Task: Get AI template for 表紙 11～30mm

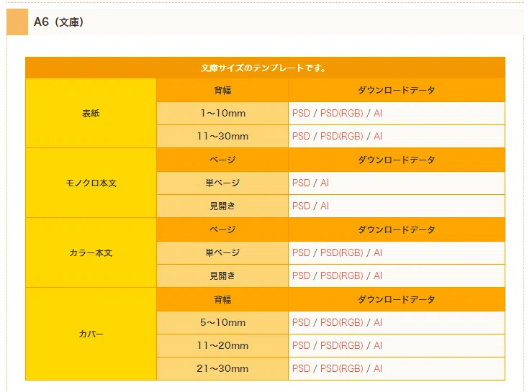Action: [378, 137]
